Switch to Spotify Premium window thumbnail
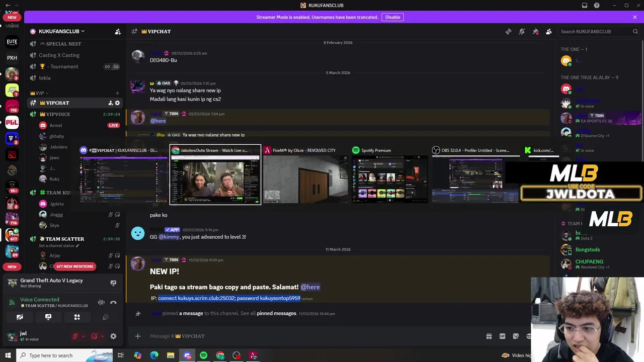The image size is (644, 362). pos(390,174)
